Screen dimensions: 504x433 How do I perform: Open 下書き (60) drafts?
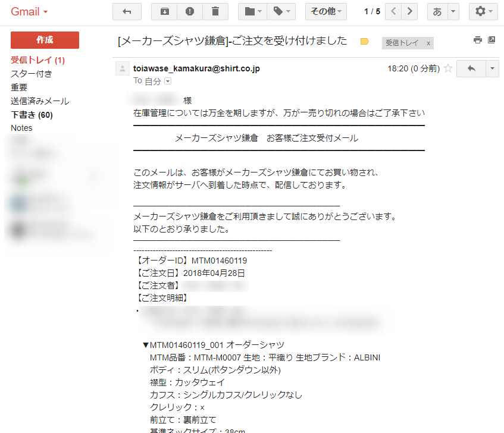pyautogui.click(x=32, y=115)
